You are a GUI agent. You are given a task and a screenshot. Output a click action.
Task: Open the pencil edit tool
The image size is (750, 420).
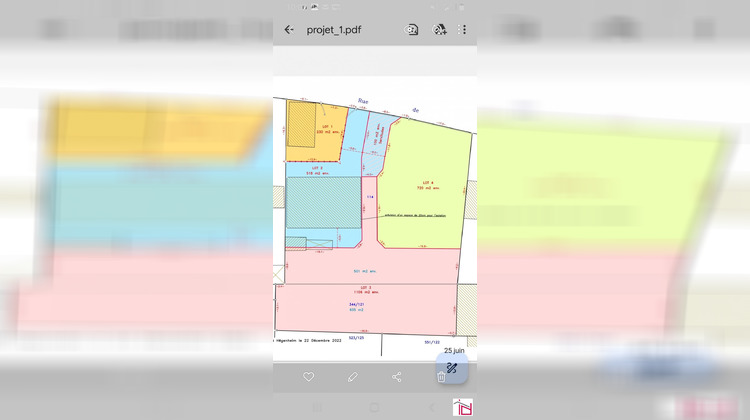click(352, 377)
